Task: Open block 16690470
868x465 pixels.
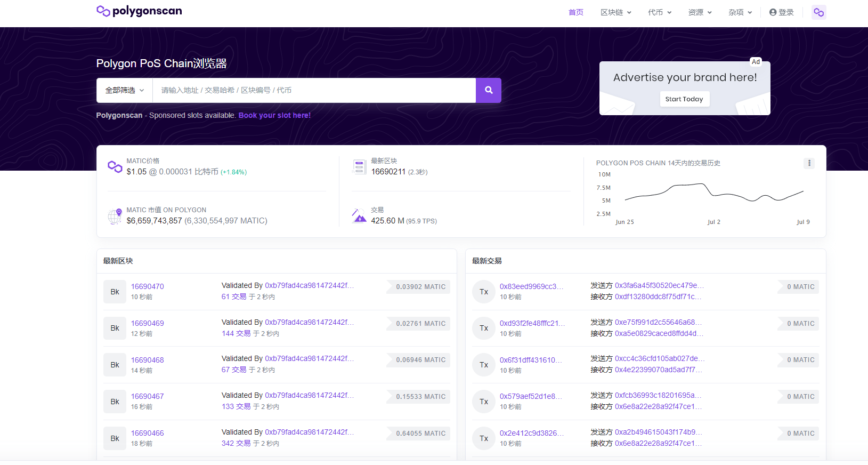Action: pyautogui.click(x=148, y=286)
